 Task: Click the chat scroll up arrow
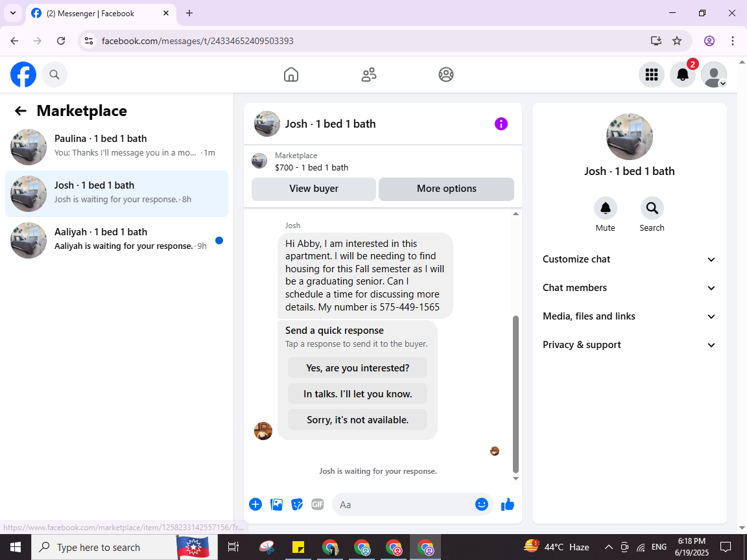pos(516,214)
